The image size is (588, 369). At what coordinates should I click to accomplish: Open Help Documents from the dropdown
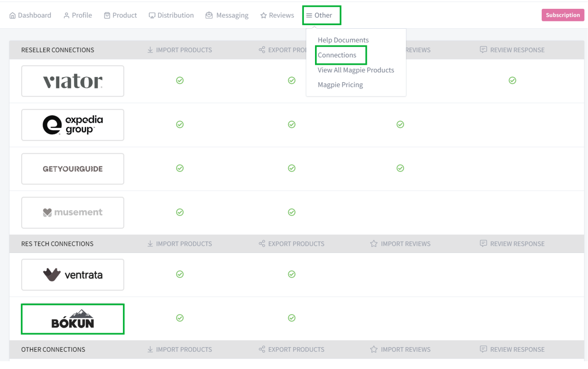tap(343, 40)
